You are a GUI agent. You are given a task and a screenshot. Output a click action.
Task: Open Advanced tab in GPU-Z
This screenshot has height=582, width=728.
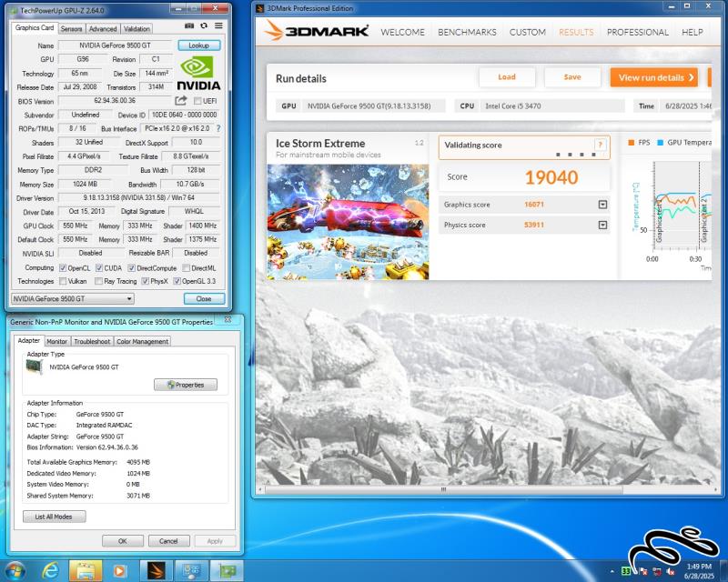pos(103,29)
